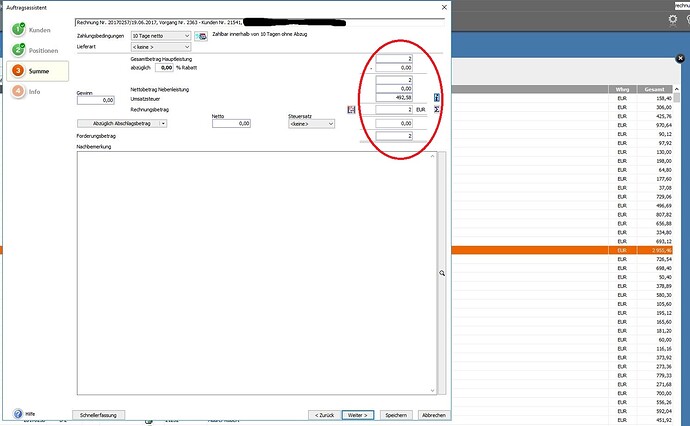Click the Speichern button

point(396,415)
